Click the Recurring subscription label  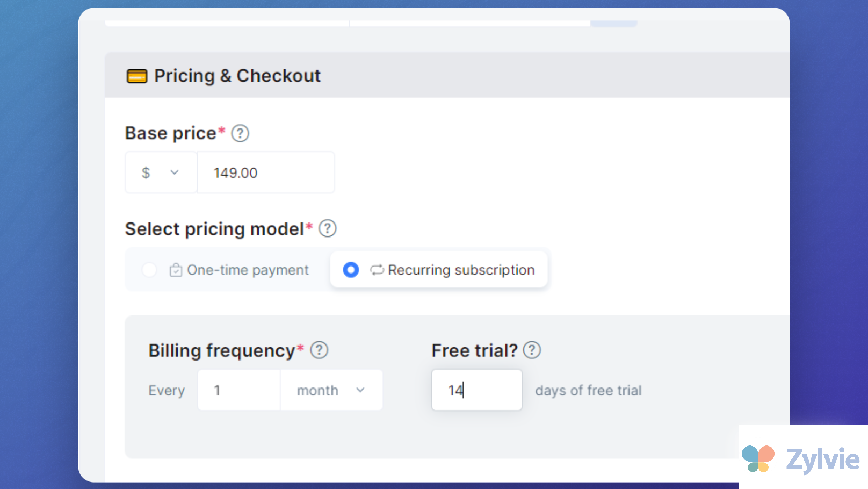(461, 270)
